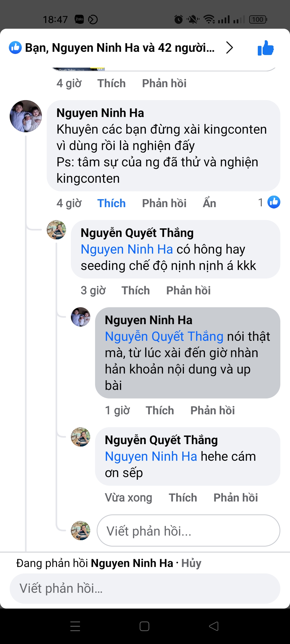Screen dimensions: 290x644
Task: Tap the Zalo notification icon in status bar
Action: pyautogui.click(x=79, y=19)
